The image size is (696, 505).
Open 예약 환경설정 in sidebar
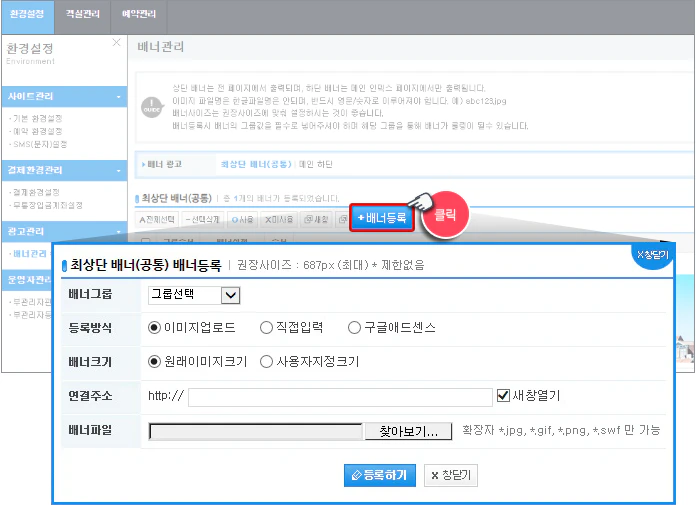click(x=37, y=131)
